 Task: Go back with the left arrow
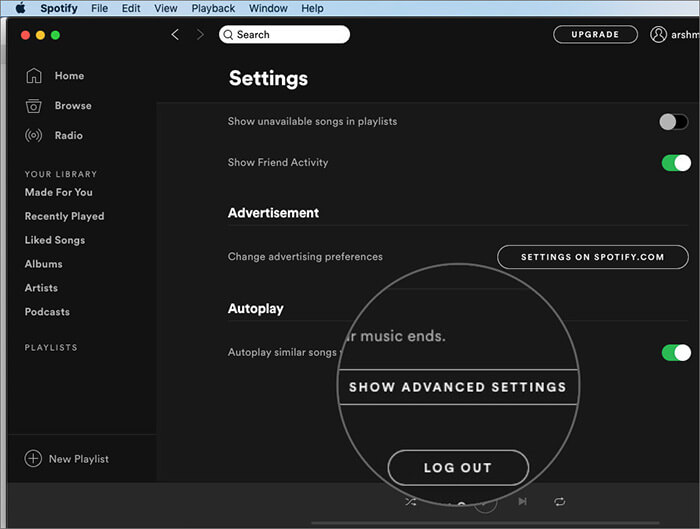click(175, 34)
